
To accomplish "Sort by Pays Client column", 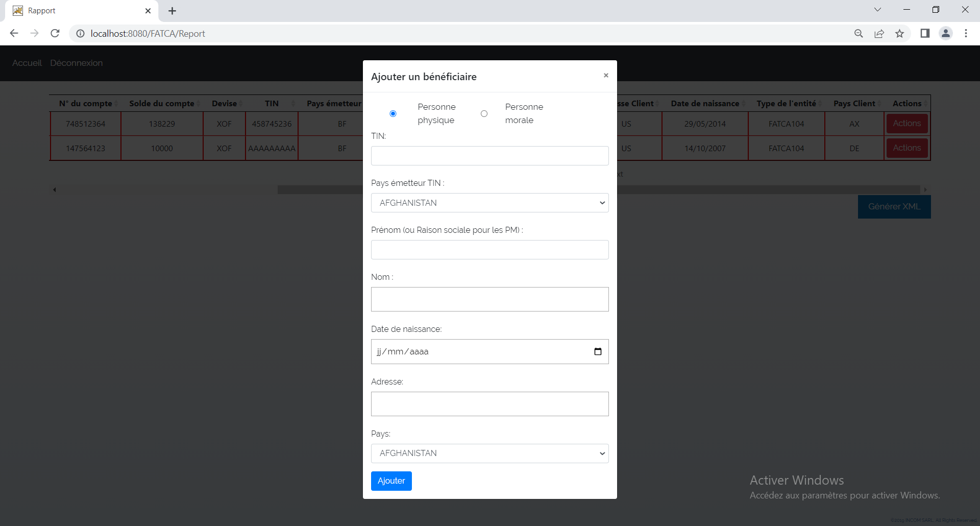I will tap(854, 103).
